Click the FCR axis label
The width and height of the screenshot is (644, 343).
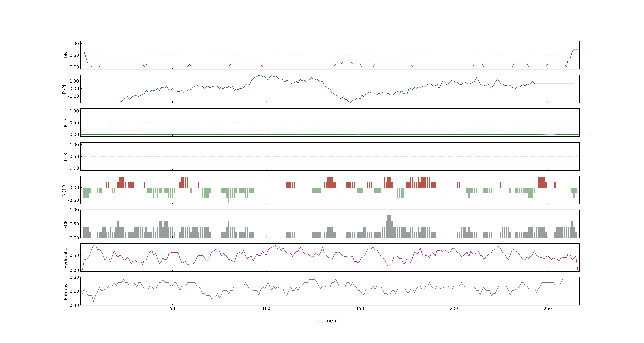(x=66, y=224)
